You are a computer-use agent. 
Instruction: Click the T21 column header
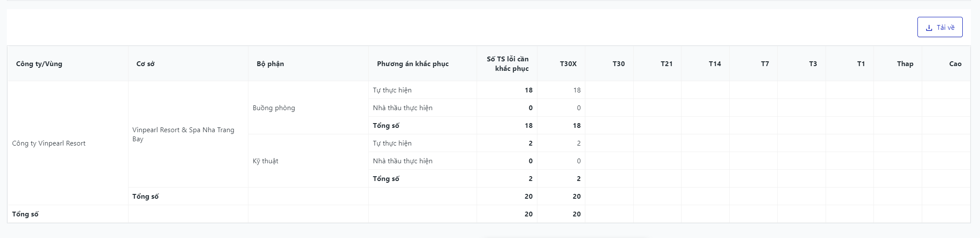(x=666, y=64)
